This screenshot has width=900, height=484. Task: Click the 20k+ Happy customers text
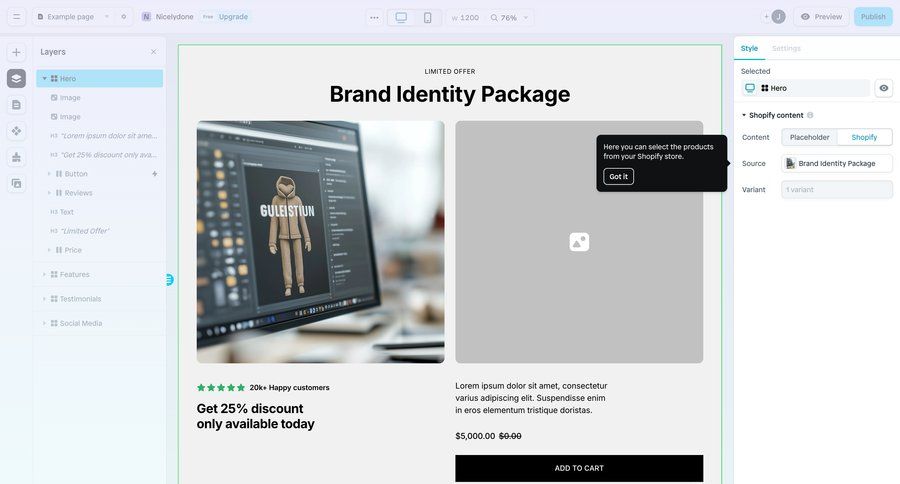[x=289, y=388]
